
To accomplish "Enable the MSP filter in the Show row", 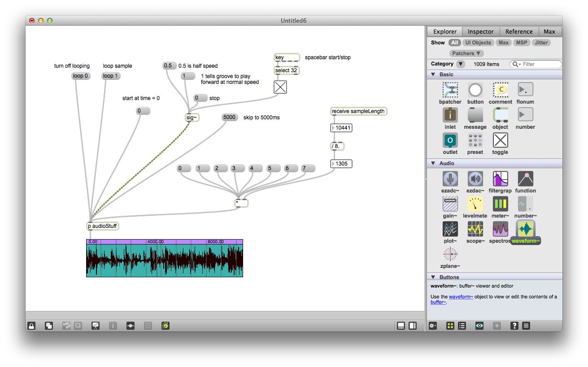I will (522, 43).
